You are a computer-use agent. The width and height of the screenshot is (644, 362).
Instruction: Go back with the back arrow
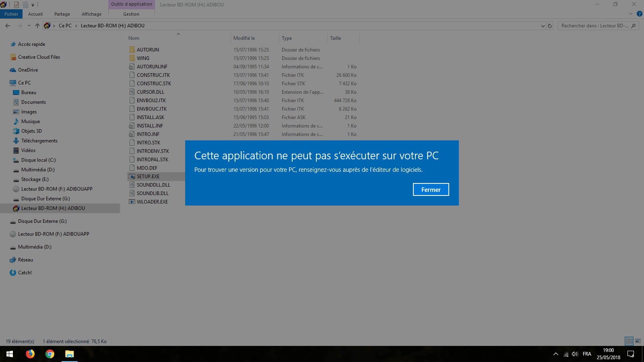pos(8,26)
